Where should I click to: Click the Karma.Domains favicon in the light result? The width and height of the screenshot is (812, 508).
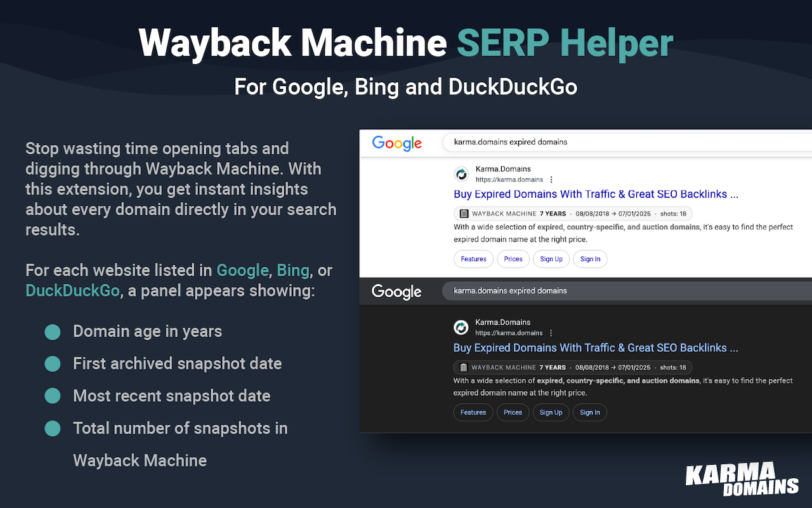pyautogui.click(x=461, y=174)
